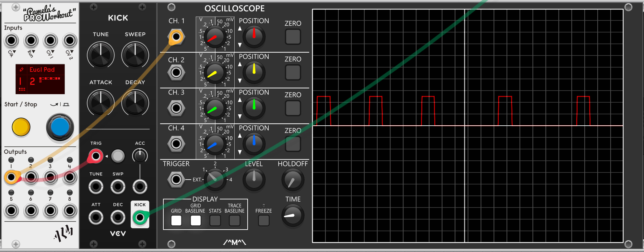This screenshot has height=252, width=644.
Task: Click the red Eucl Pad display screen
Action: [x=40, y=79]
